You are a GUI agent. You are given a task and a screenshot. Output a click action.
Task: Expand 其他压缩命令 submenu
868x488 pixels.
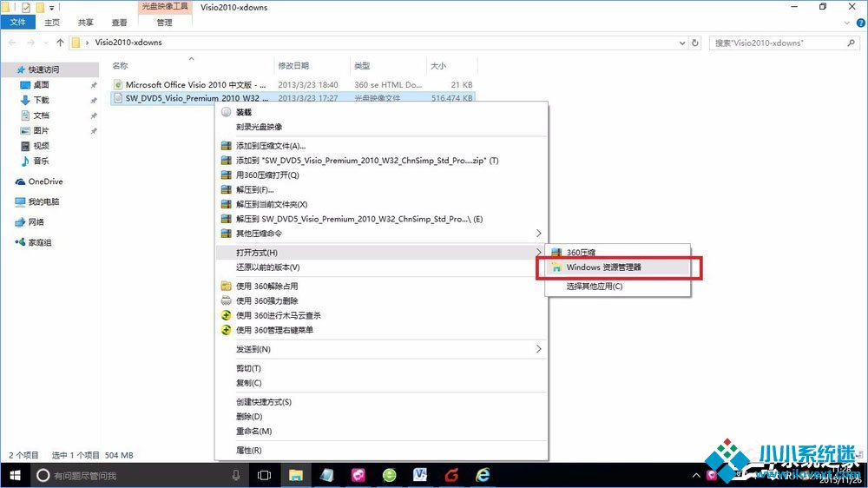click(x=382, y=234)
